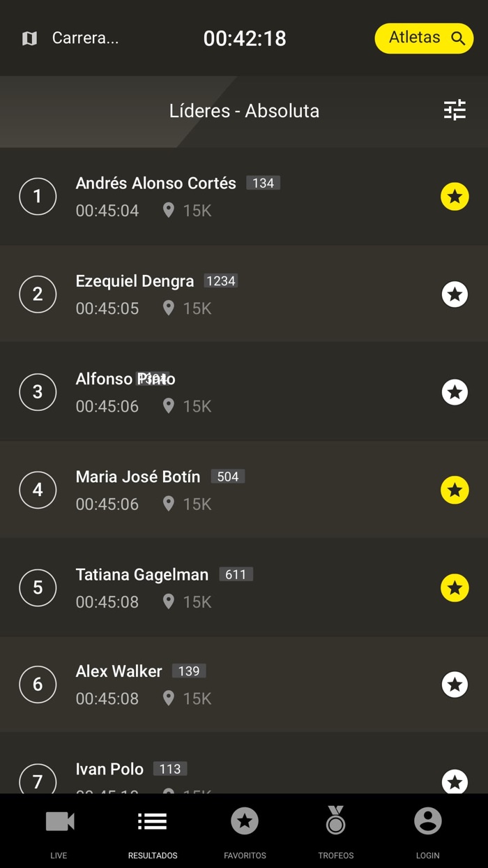Remove Maria José Botín from favorites
Screen dimensions: 488x868
click(455, 490)
